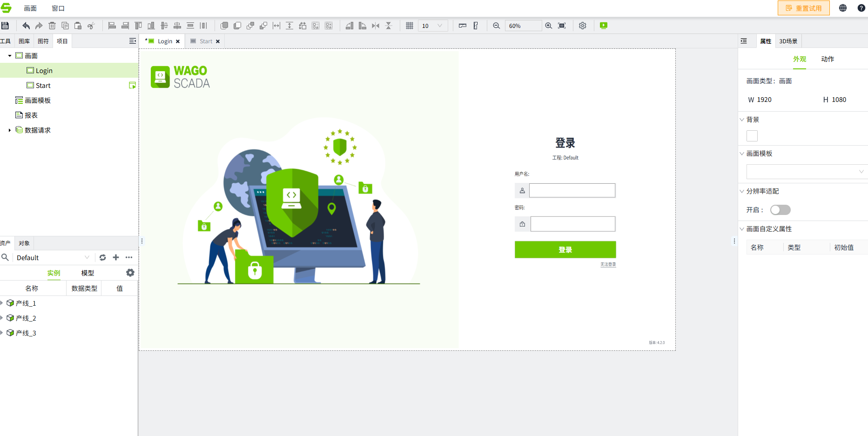The height and width of the screenshot is (436, 868).
Task: Open the toolbar settings gear icon
Action: coord(583,26)
